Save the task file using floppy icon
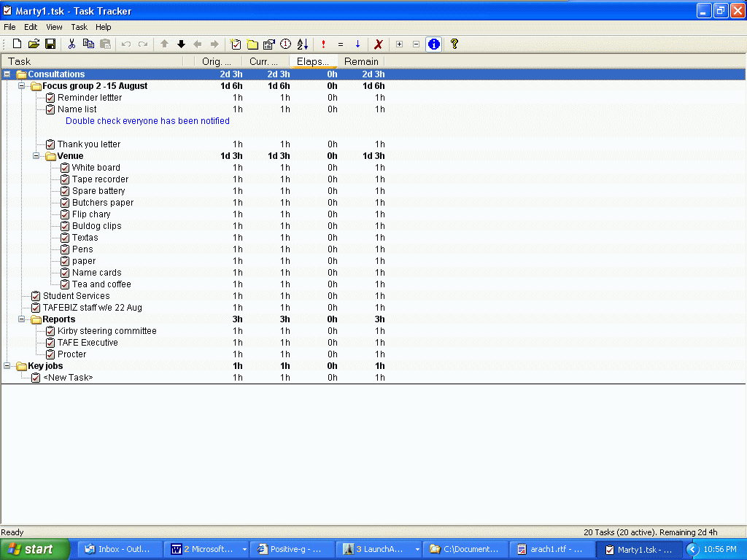This screenshot has width=747, height=560. coord(50,44)
